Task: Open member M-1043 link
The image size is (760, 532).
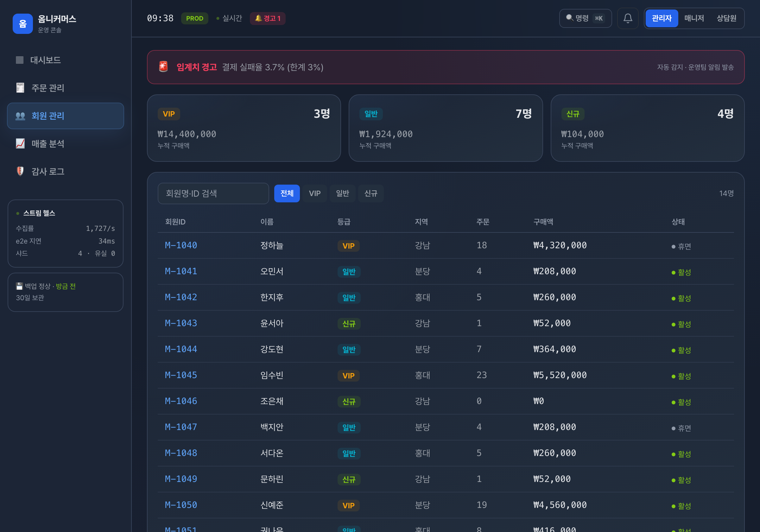Action: pos(181,323)
